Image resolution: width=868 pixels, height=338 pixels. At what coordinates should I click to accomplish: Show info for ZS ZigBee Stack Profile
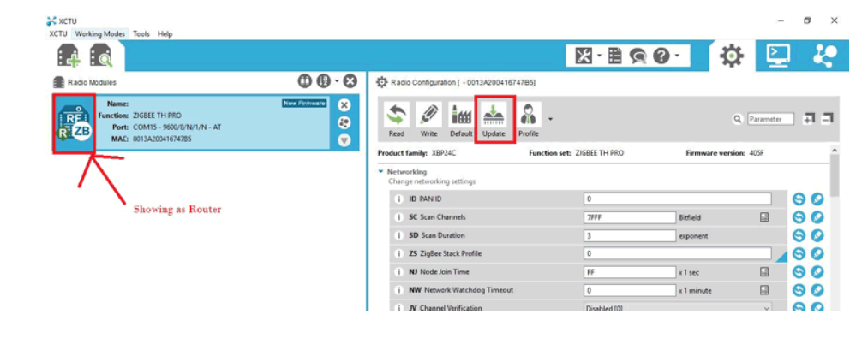tap(398, 254)
